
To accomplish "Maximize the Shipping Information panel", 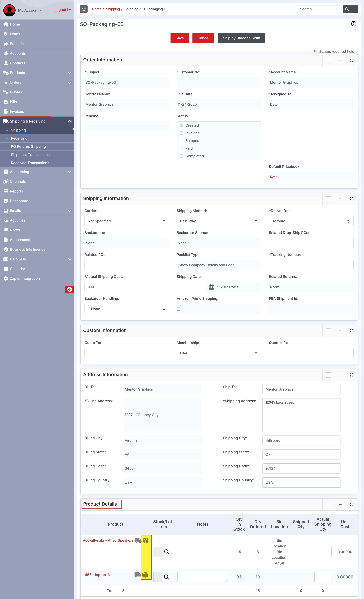I will click(x=352, y=199).
